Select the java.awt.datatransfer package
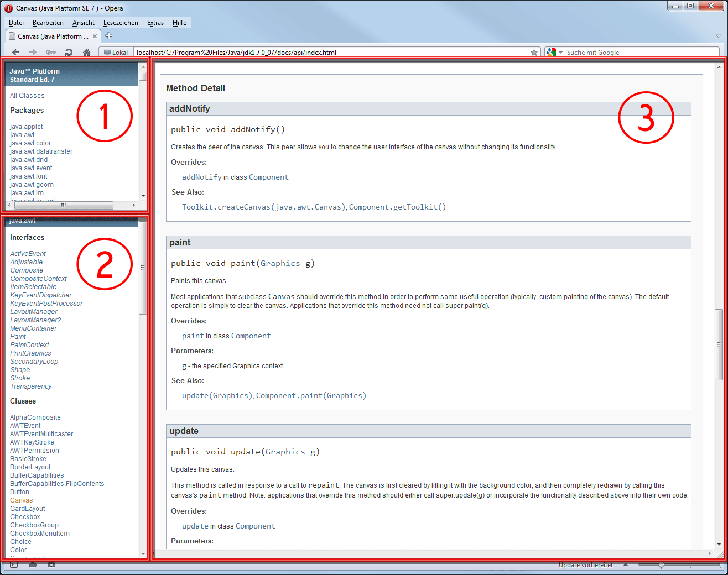728x575 pixels. (x=41, y=151)
